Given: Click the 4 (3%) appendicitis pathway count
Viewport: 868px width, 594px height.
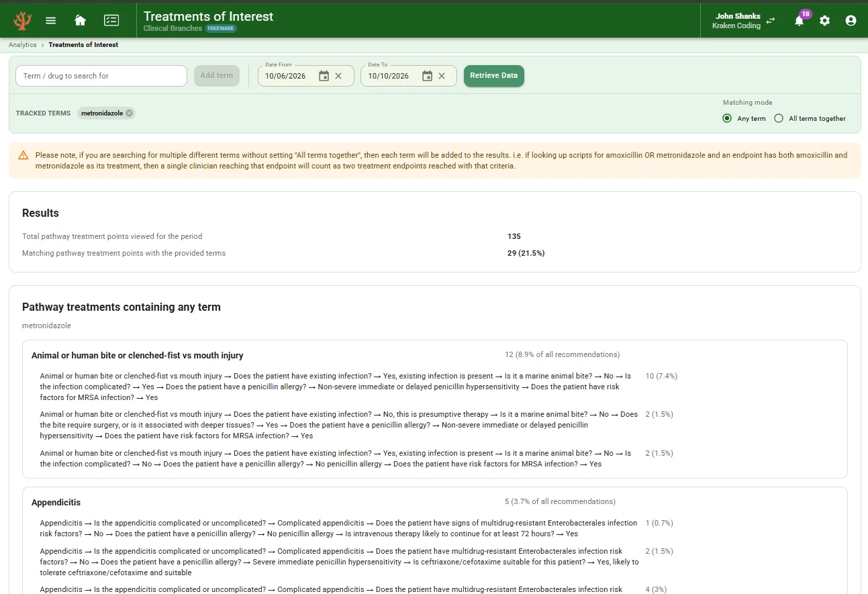Looking at the screenshot, I should [656, 589].
